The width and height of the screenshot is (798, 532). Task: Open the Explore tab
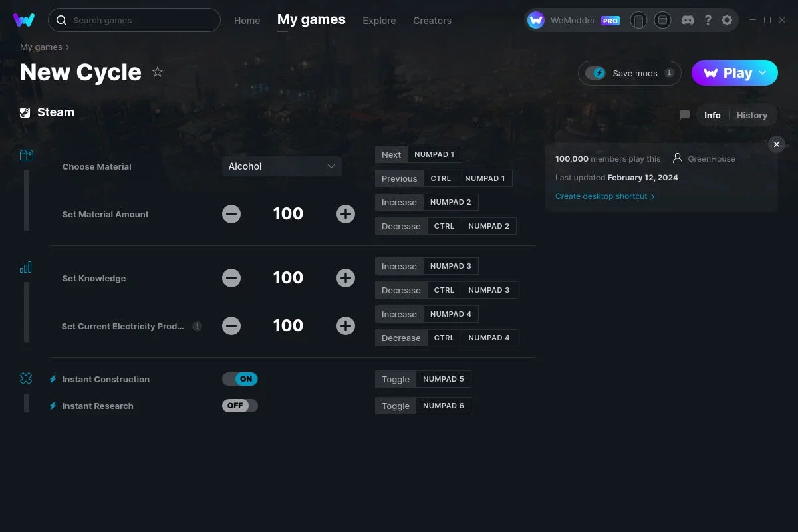[x=379, y=21]
